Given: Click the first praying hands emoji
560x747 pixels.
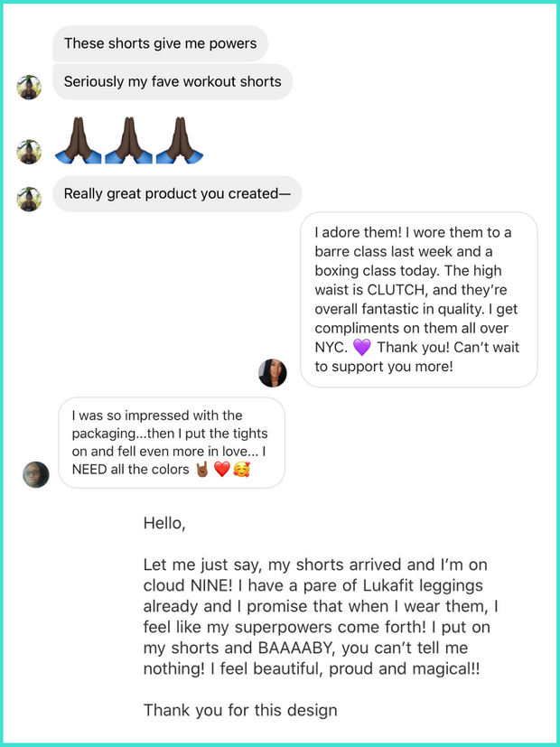Looking at the screenshot, I should coord(78,141).
